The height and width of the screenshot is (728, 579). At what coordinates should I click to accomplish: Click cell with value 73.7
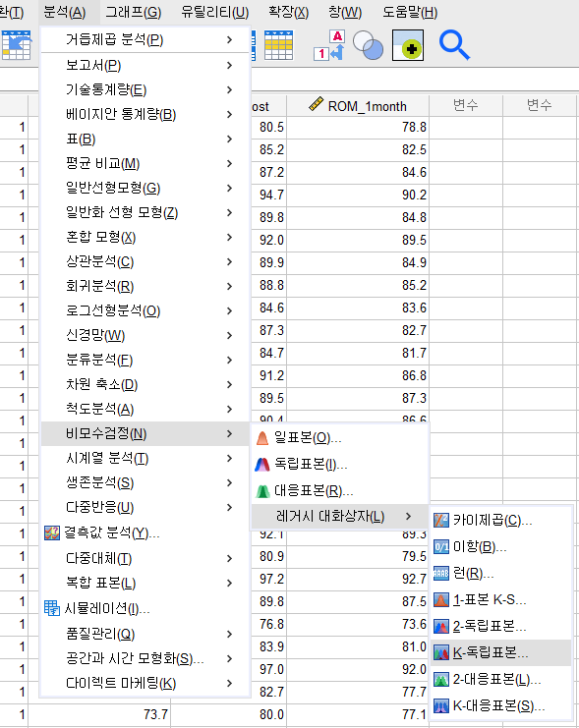point(99,714)
